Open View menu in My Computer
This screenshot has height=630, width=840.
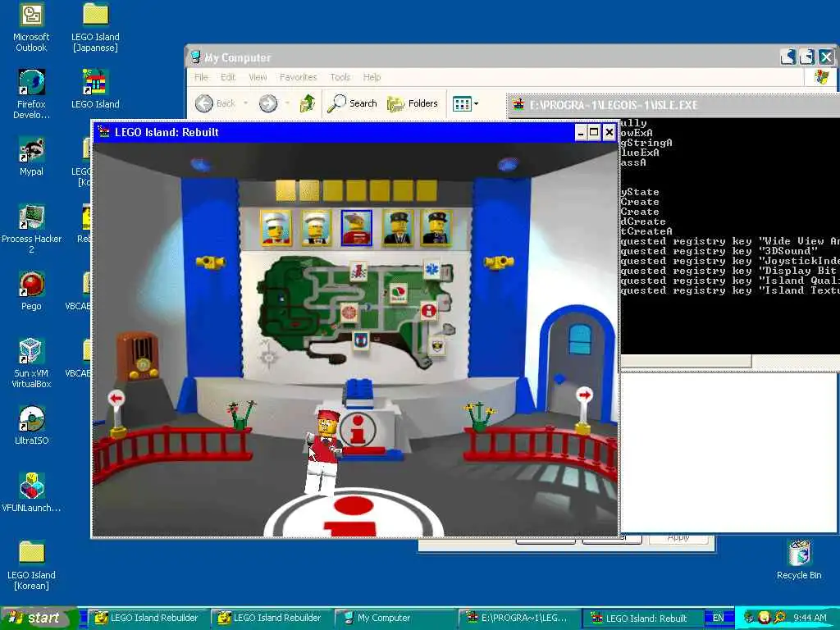pyautogui.click(x=258, y=77)
